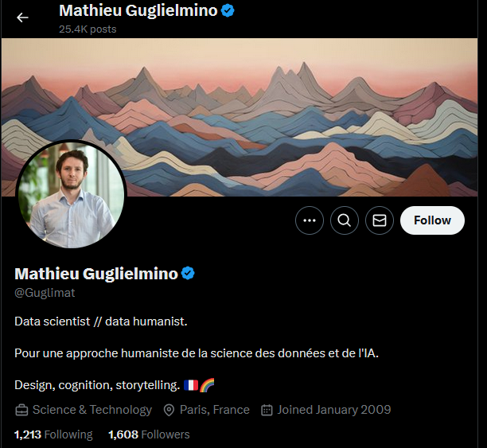
Task: Click the 25.4K posts count
Action: [x=88, y=29]
